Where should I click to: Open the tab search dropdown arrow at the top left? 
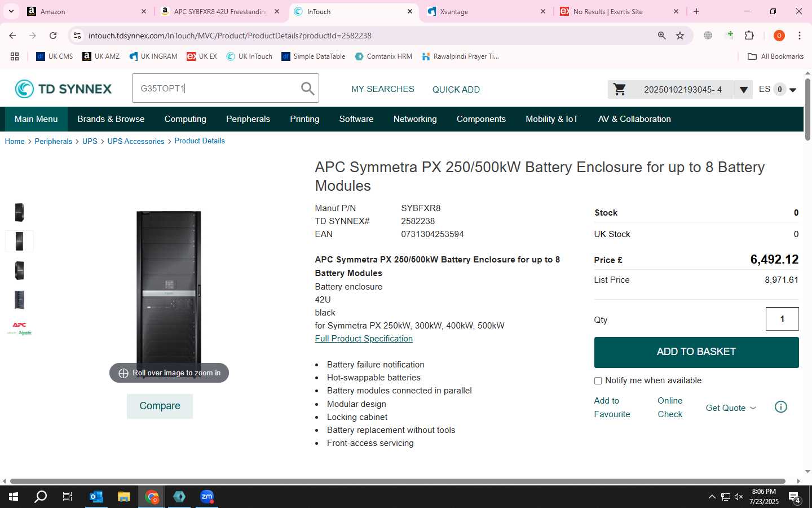11,11
